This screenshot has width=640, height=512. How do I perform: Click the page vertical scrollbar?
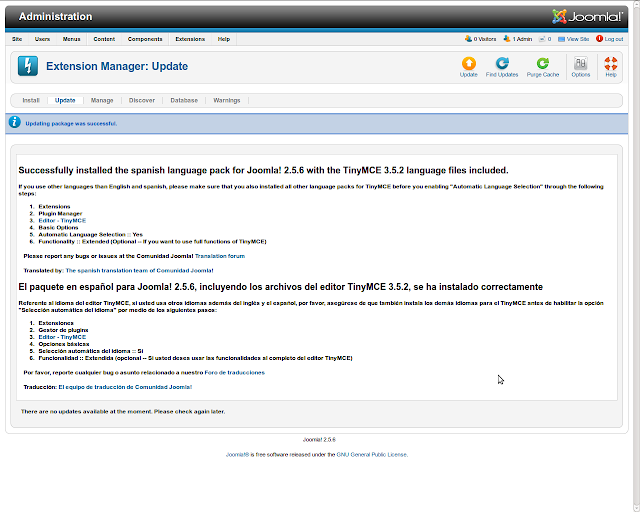637,256
